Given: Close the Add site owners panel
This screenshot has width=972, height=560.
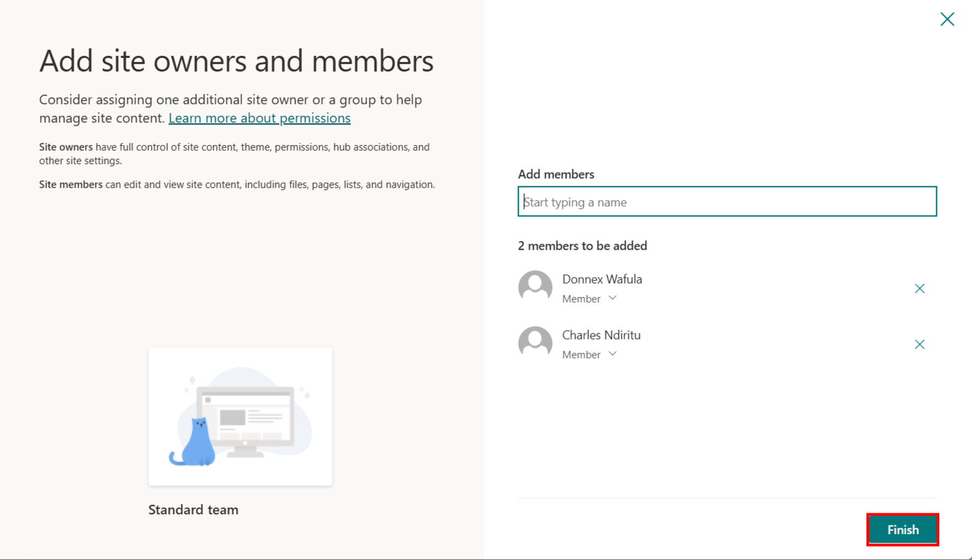Looking at the screenshot, I should (x=947, y=19).
